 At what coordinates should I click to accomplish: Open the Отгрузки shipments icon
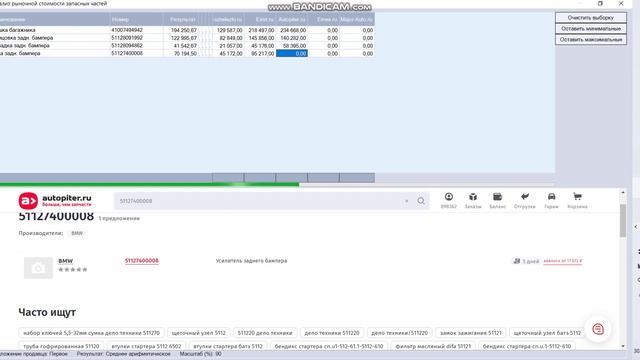pos(525,197)
